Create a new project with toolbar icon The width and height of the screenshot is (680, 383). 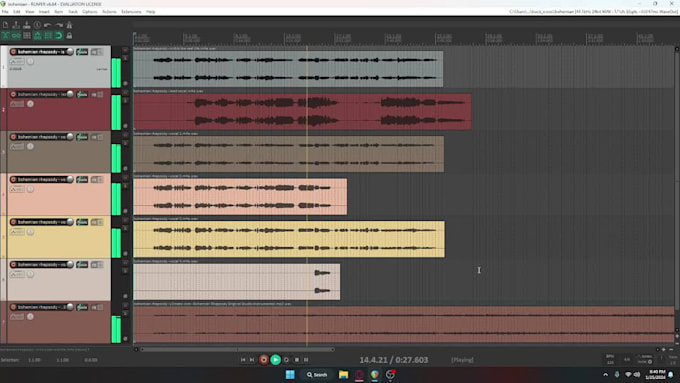click(x=6, y=25)
